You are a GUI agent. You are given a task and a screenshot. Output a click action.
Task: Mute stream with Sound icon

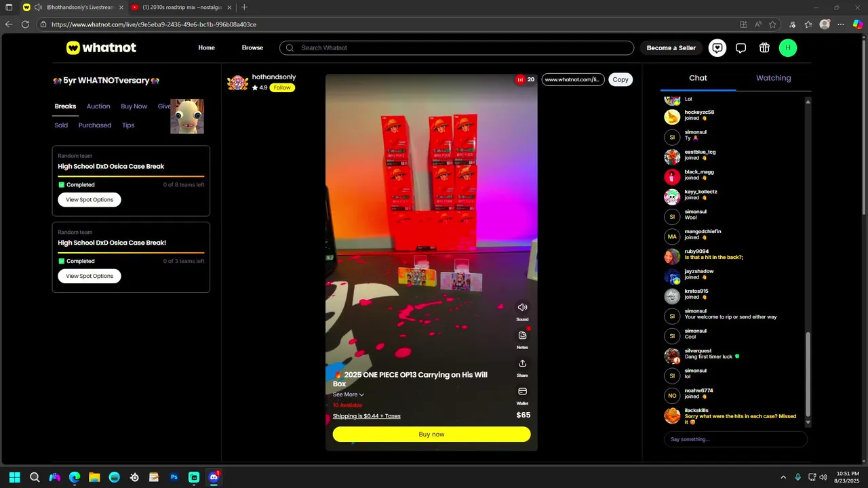pos(522,307)
